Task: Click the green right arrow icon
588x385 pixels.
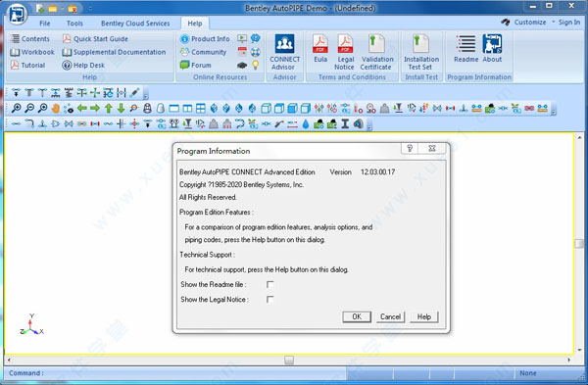Action: 95,109
